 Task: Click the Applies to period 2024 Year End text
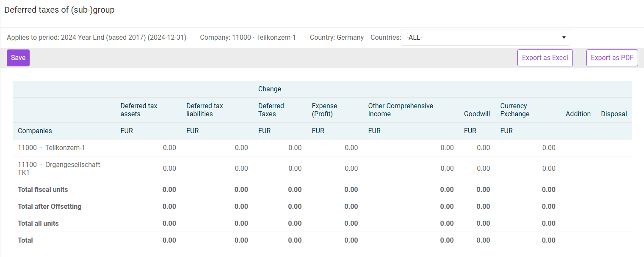coord(97,38)
